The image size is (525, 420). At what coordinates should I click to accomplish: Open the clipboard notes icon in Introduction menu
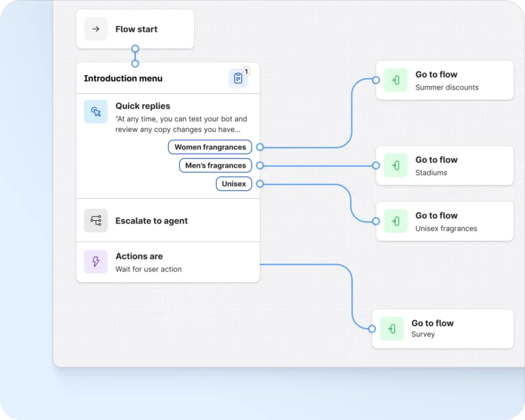(x=238, y=79)
